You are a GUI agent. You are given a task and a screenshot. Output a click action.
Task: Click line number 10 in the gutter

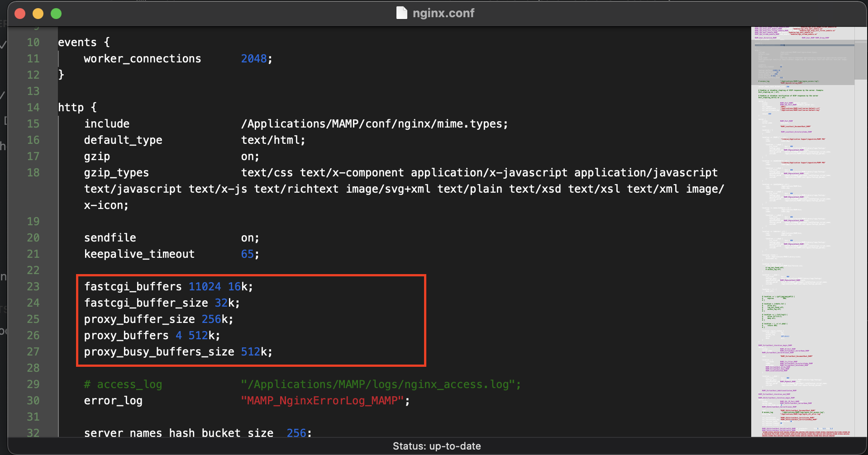[x=33, y=43]
